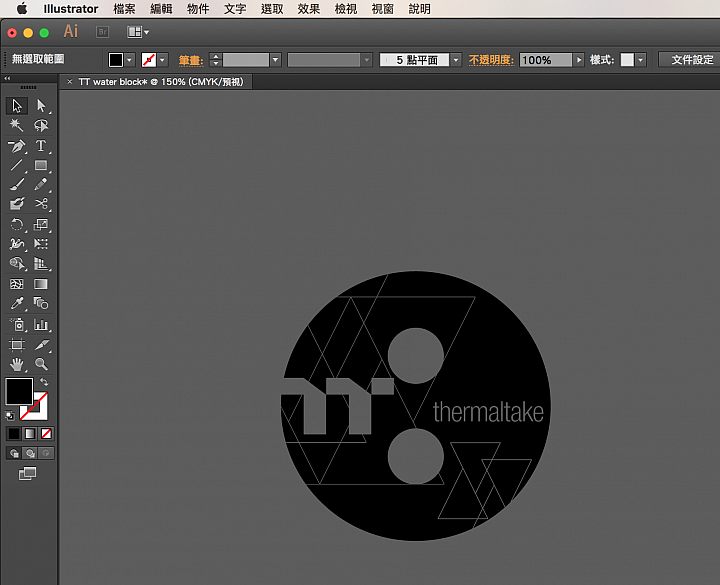Open the 視窗 (Window) menu
Screen dimensions: 720x585
pyautogui.click(x=382, y=9)
